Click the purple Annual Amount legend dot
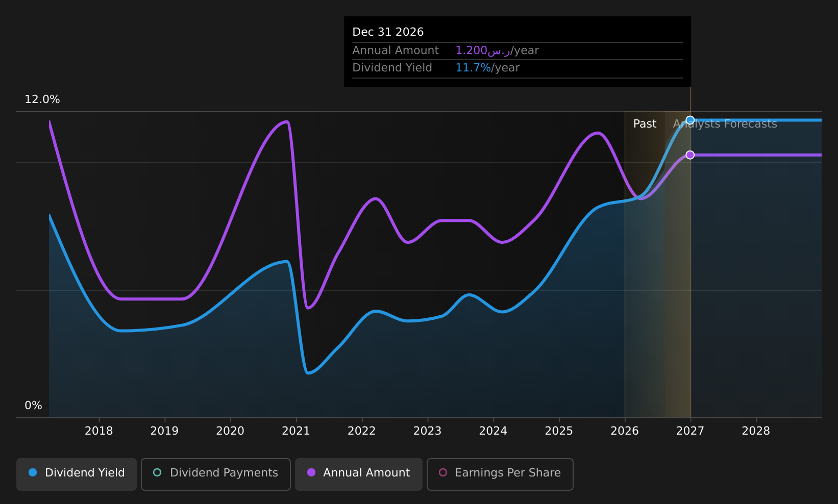 (x=311, y=472)
